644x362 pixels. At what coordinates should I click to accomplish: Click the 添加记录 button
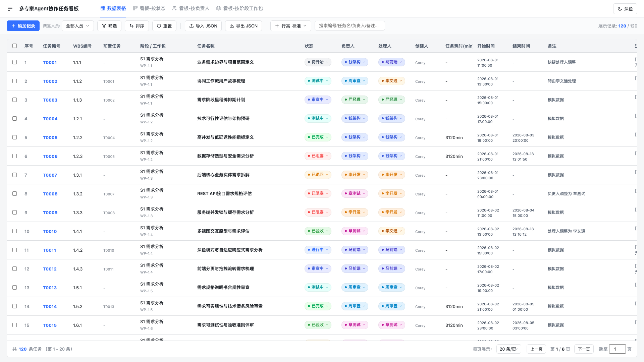pyautogui.click(x=23, y=26)
